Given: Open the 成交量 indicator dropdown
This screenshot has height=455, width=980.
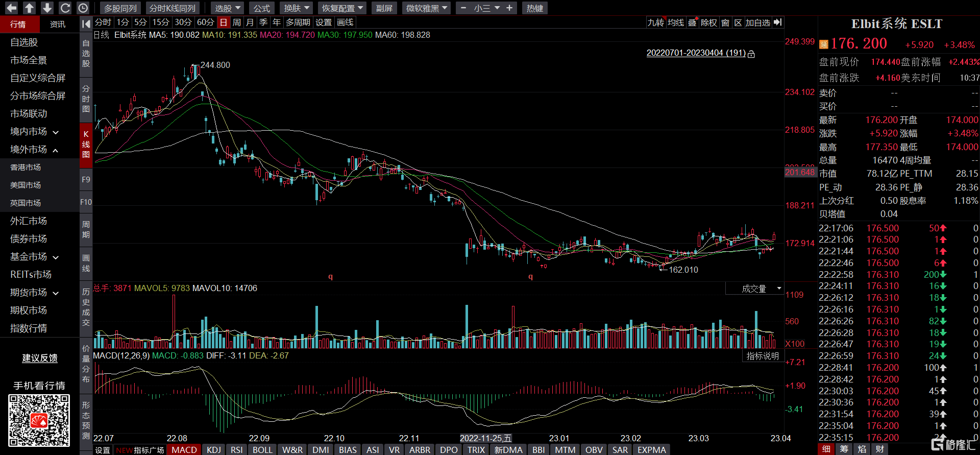Looking at the screenshot, I should click(754, 289).
